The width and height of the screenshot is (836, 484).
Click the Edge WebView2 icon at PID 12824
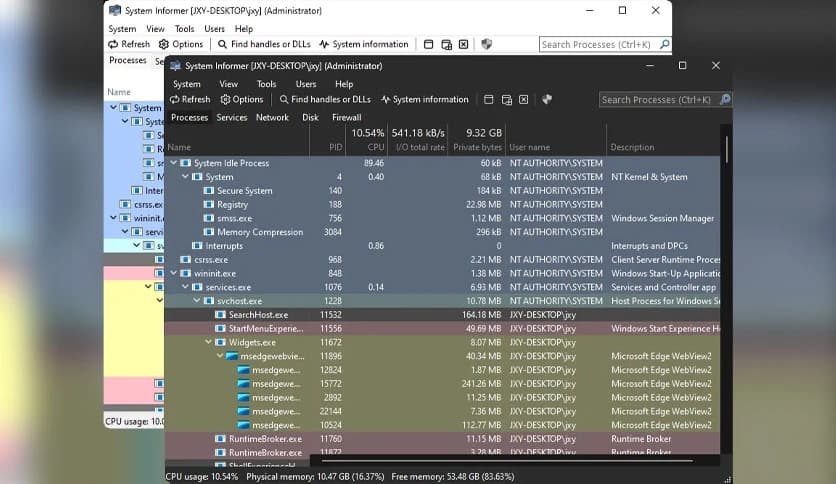pos(244,370)
